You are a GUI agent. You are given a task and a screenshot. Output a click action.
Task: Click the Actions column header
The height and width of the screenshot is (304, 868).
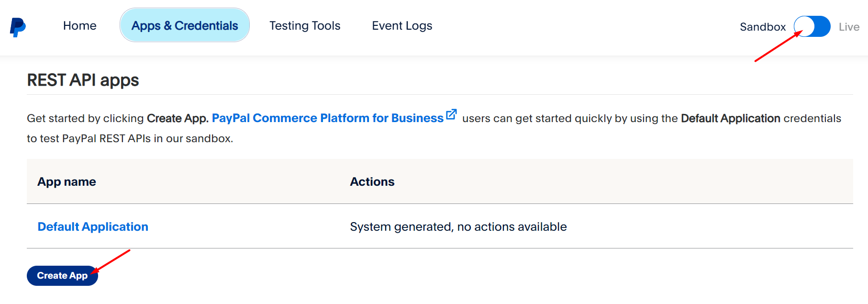[372, 182]
